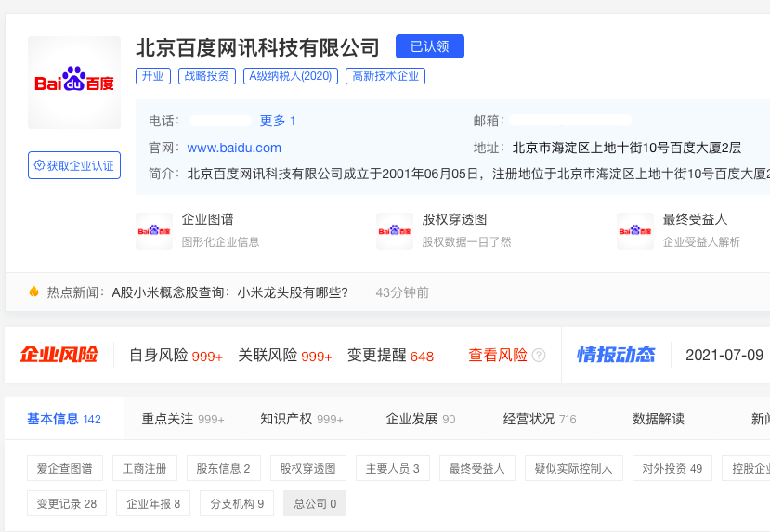Click 关联风险 999+ entry
This screenshot has width=770, height=532.
pyautogui.click(x=285, y=355)
